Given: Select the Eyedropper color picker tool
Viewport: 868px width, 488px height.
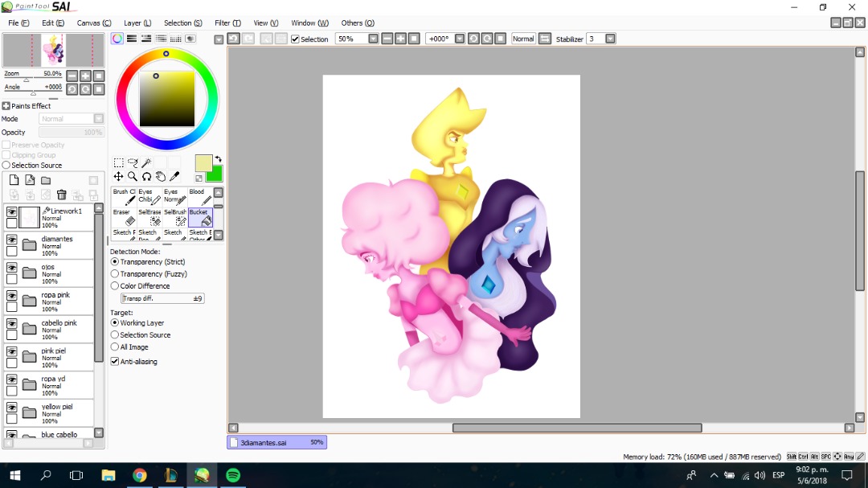Looking at the screenshot, I should tap(174, 177).
